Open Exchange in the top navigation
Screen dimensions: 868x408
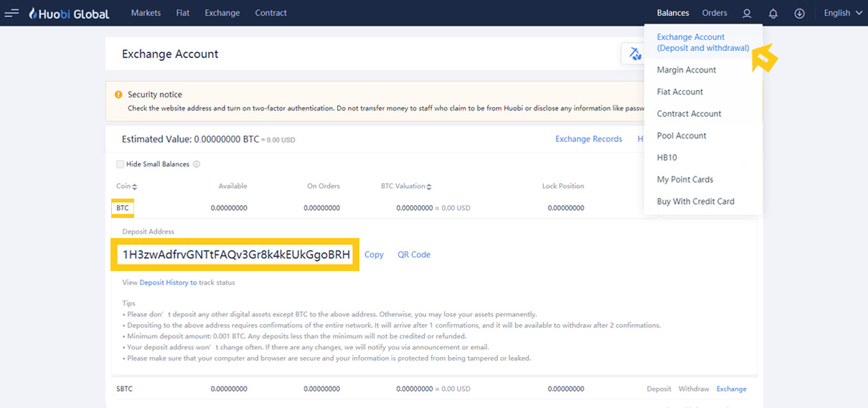pos(222,13)
